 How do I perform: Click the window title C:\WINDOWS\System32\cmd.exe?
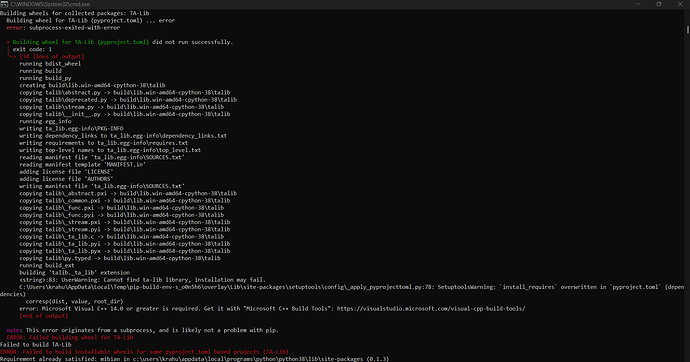(x=50, y=4)
